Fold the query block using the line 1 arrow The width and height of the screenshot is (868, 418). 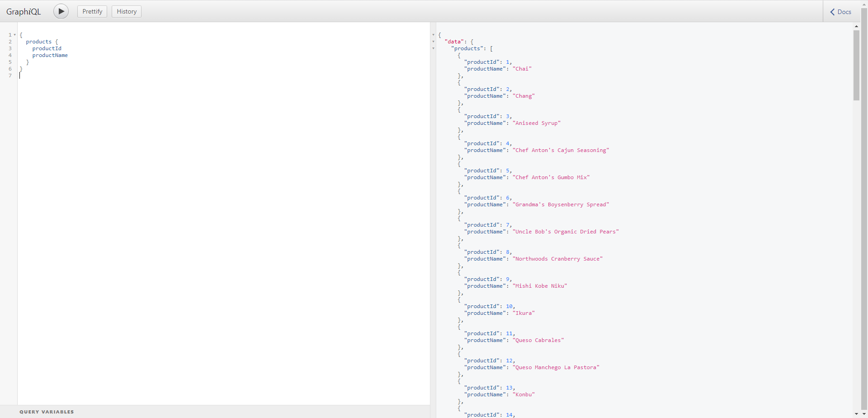pyautogui.click(x=15, y=35)
